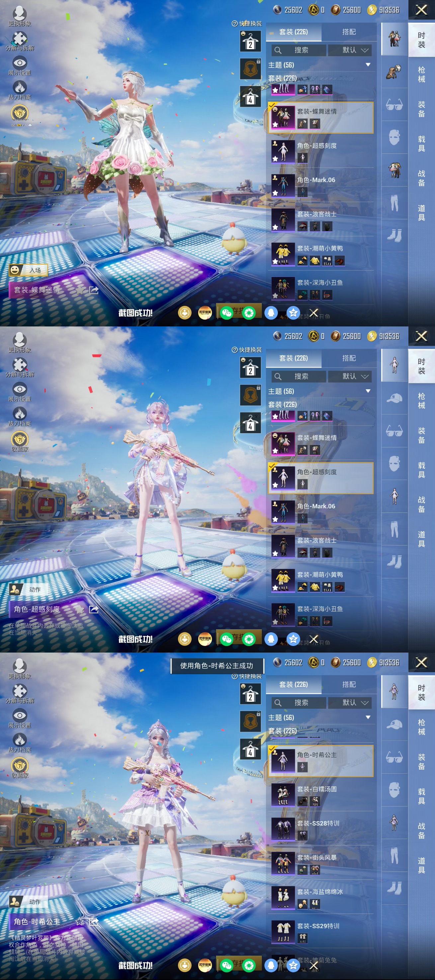Viewport: 435px width, 980px height.
Task: Select 套装-街头风暴 outfit row
Action: click(321, 864)
